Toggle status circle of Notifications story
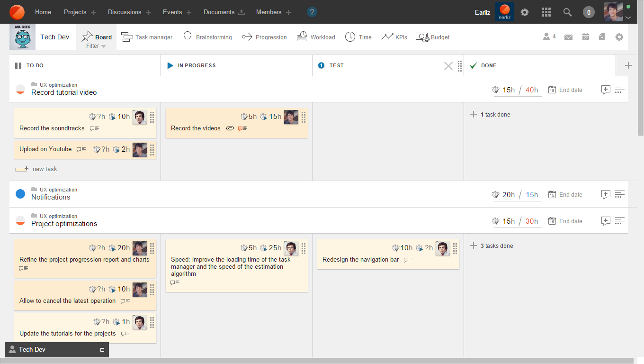 (20, 194)
